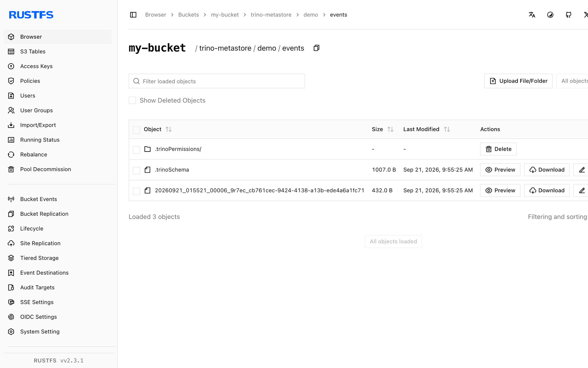Select the .trinoSchema row checkbox
Viewport: 588px width, 368px height.
pos(136,170)
